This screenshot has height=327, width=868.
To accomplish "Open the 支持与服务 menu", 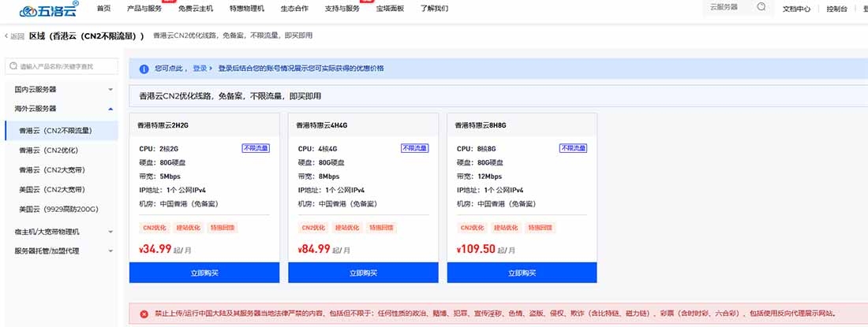I will click(x=342, y=9).
